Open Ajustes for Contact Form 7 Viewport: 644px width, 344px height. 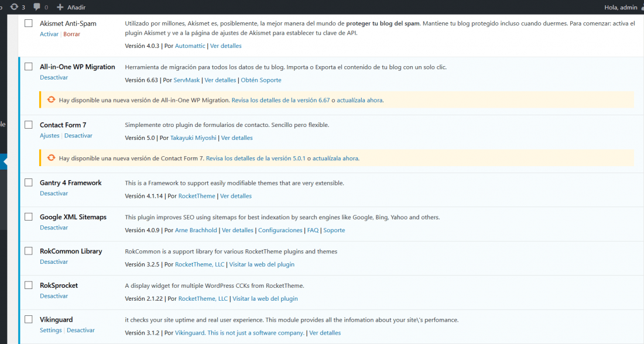[x=50, y=136]
